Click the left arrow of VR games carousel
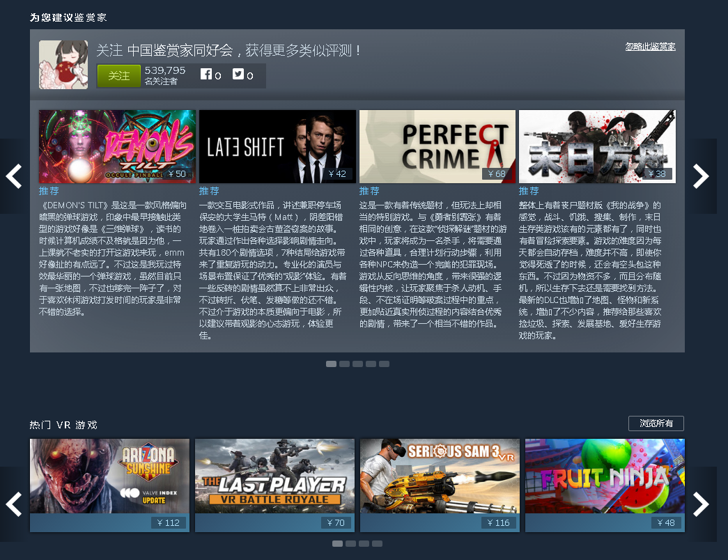The height and width of the screenshot is (560, 728). pyautogui.click(x=14, y=504)
